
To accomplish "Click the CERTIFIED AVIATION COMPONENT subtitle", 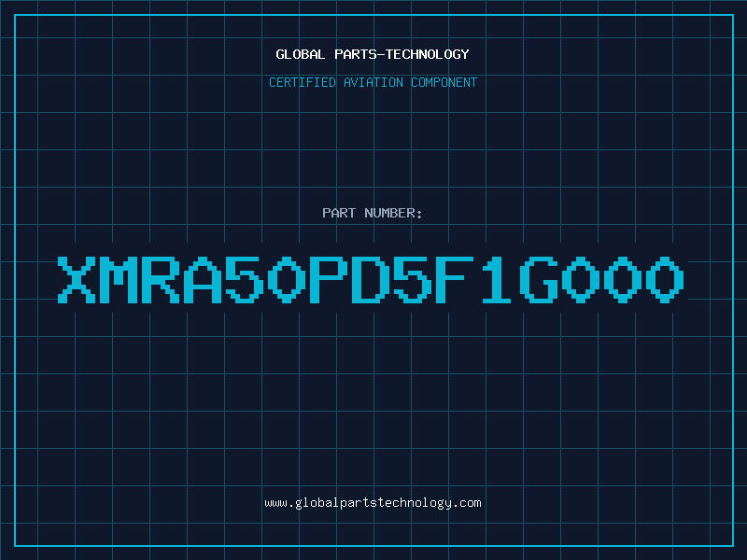I will click(373, 82).
